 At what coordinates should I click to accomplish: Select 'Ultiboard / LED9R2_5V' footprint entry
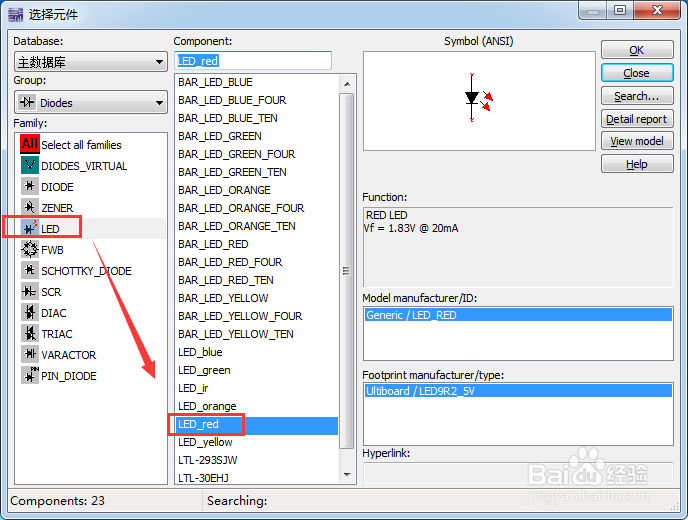[518, 391]
